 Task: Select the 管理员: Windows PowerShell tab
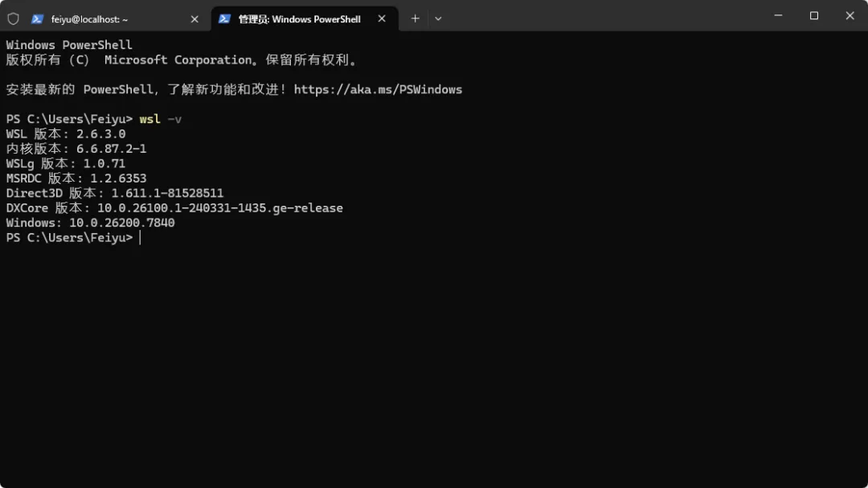(x=305, y=18)
